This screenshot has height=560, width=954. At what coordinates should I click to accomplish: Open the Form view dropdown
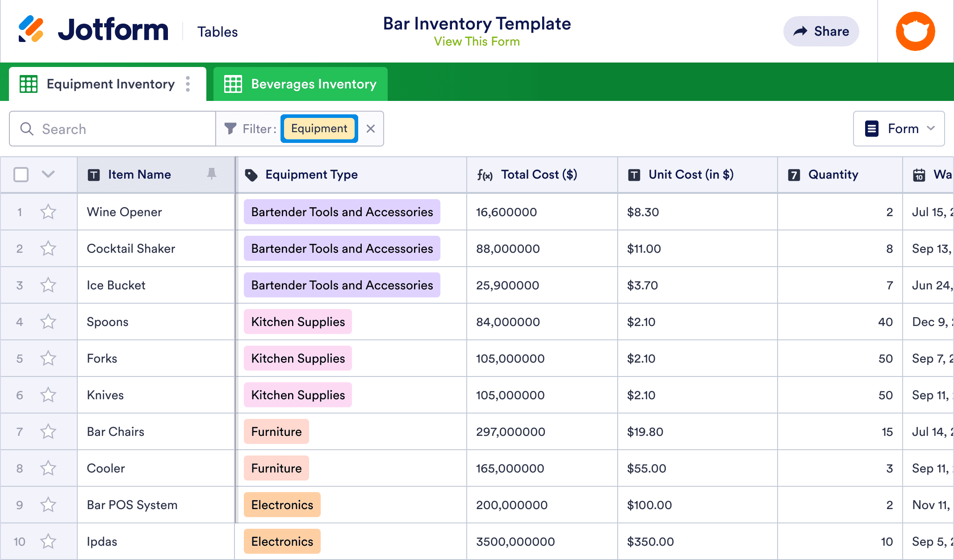click(899, 129)
